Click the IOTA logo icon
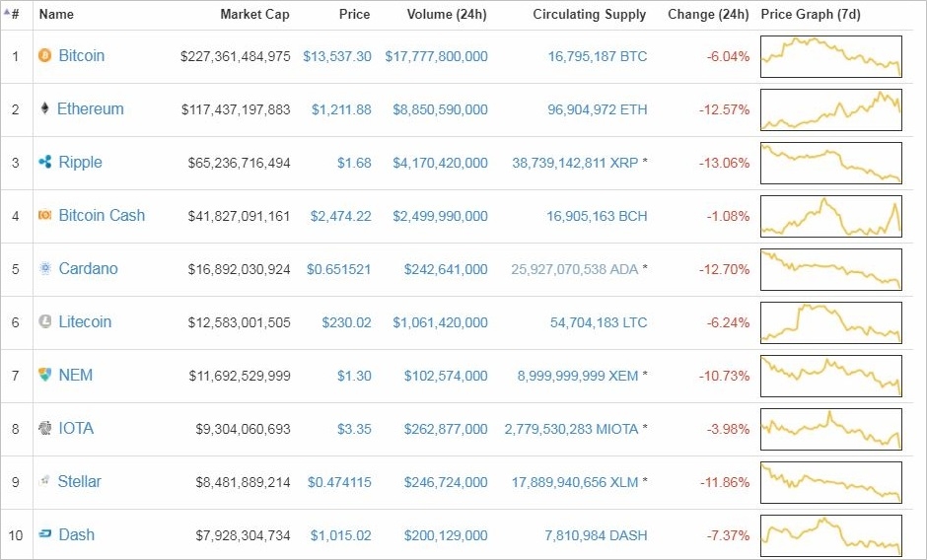Image resolution: width=927 pixels, height=560 pixels. tap(44, 429)
